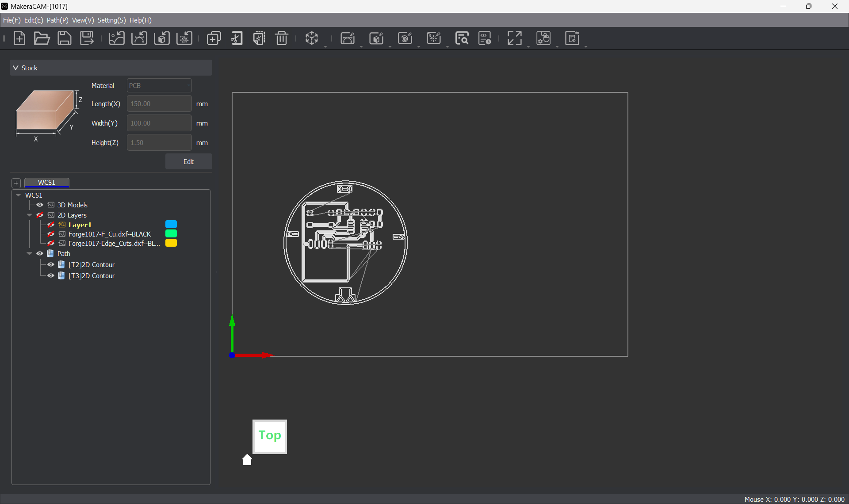
Task: Show the hidden Layer1 layer
Action: click(x=51, y=225)
